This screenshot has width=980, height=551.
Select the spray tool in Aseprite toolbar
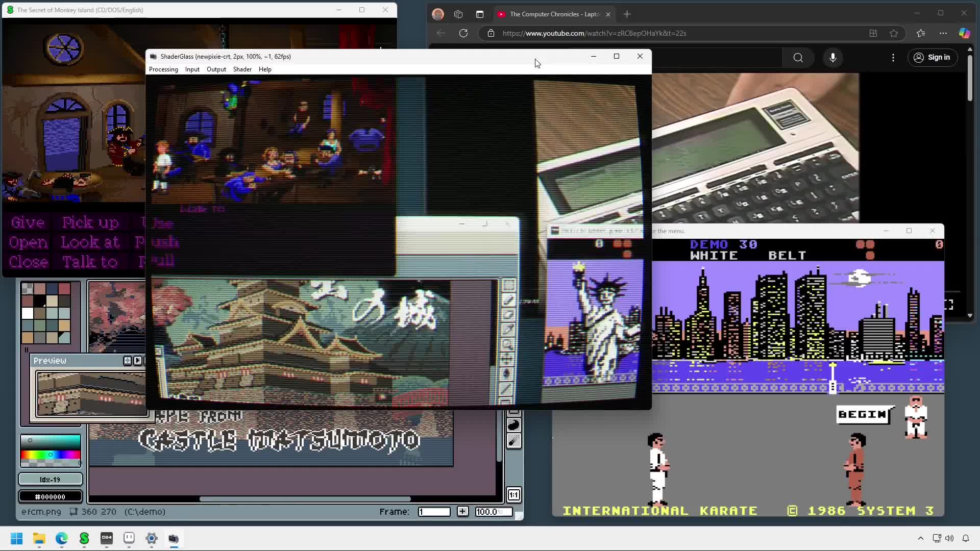[x=513, y=441]
